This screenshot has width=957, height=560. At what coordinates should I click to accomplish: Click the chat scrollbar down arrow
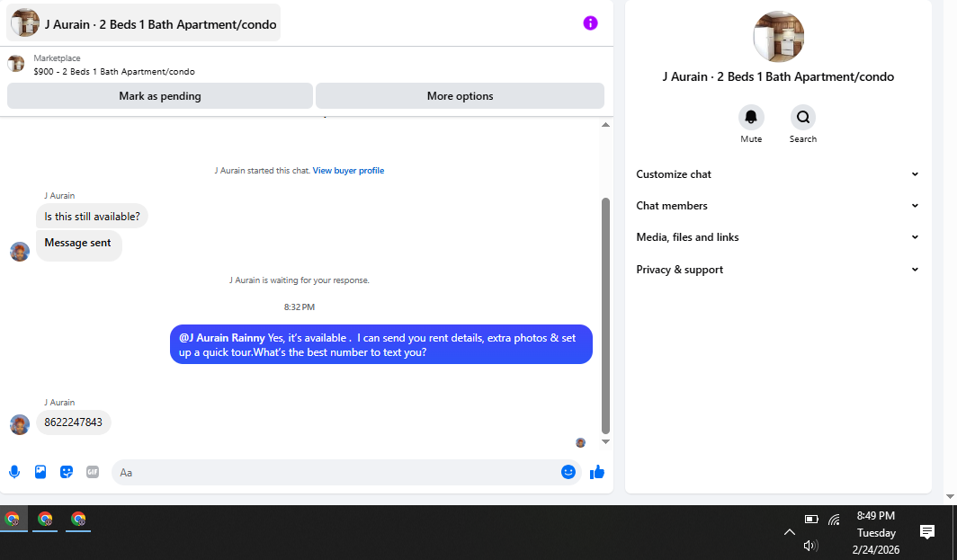605,441
